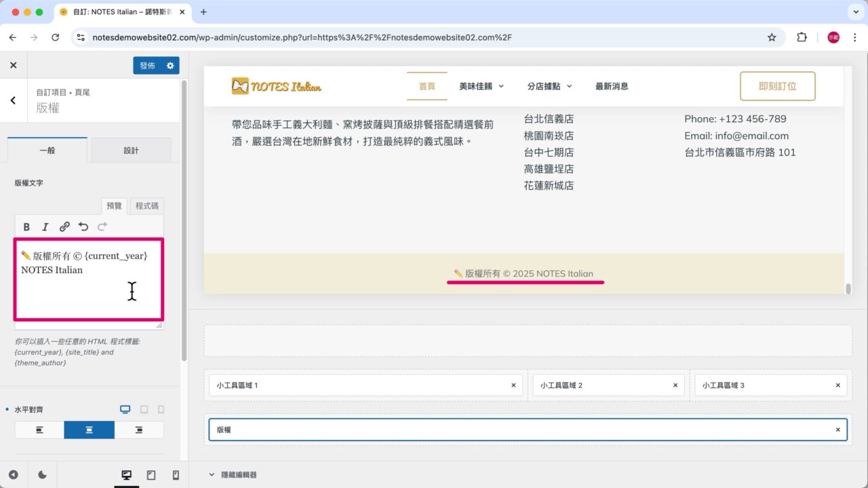
Task: Toggle the desktop responsive icon beside 水平對齊
Action: click(x=125, y=409)
